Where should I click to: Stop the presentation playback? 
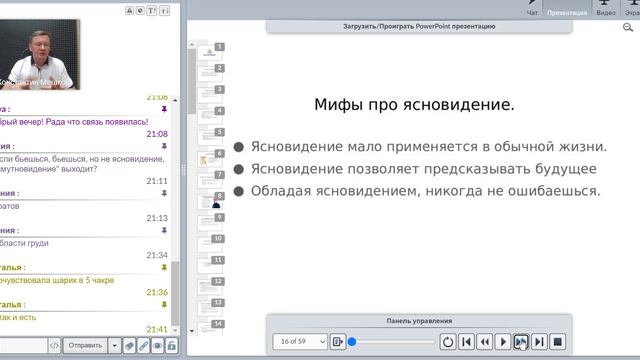coord(558,342)
